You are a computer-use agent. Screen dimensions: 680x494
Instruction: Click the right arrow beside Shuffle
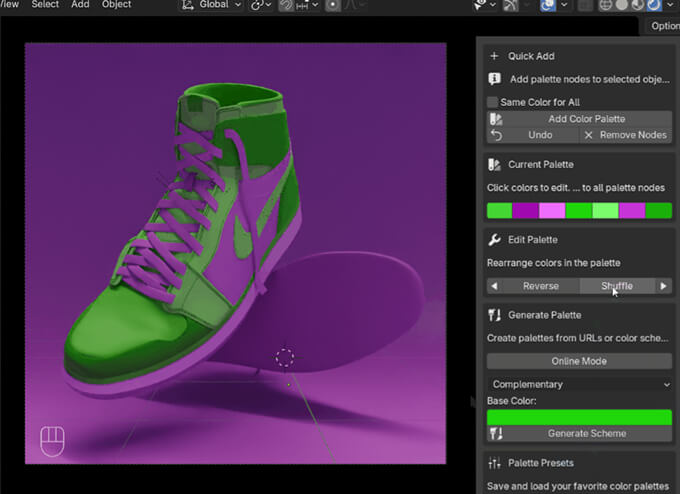pyautogui.click(x=663, y=286)
